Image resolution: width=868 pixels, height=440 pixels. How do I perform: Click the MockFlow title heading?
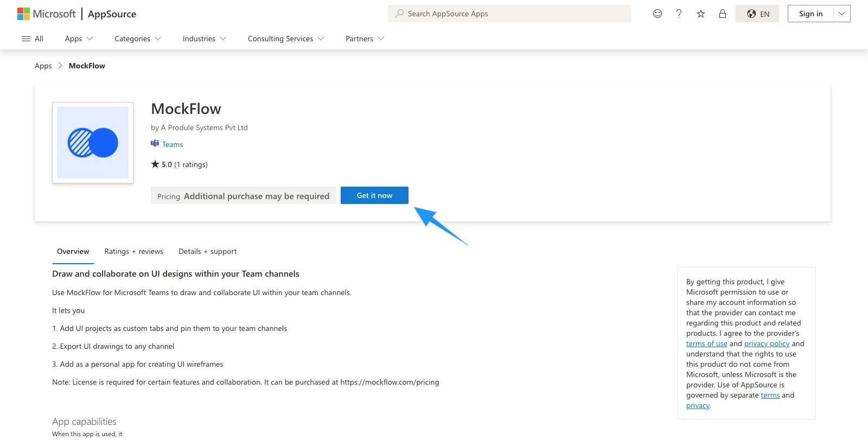click(x=186, y=109)
